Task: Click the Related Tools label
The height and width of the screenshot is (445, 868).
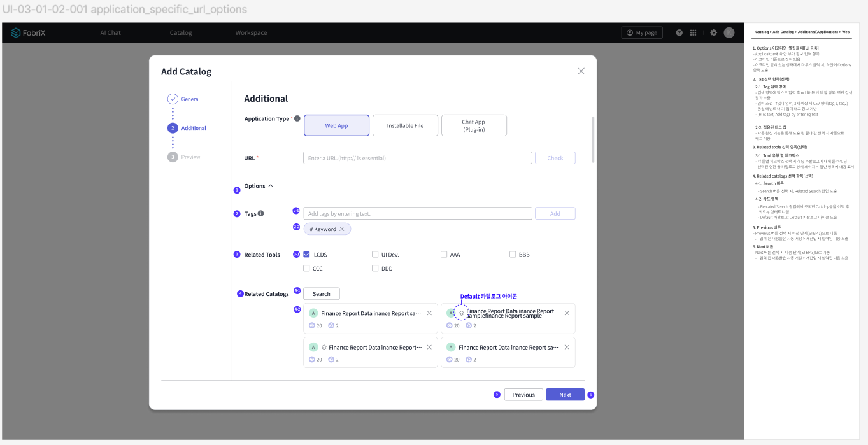Action: (262, 255)
